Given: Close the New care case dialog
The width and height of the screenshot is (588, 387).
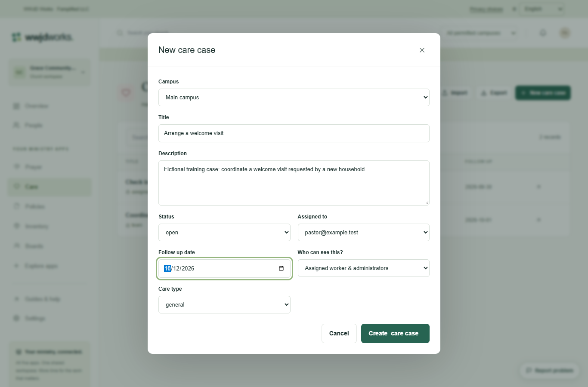Looking at the screenshot, I should pos(422,50).
